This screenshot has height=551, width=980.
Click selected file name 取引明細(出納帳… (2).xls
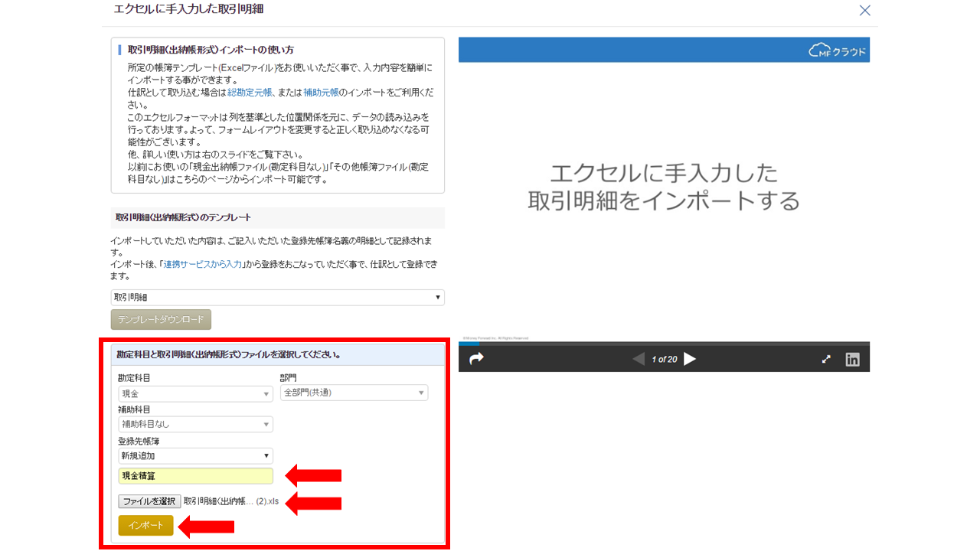[231, 502]
